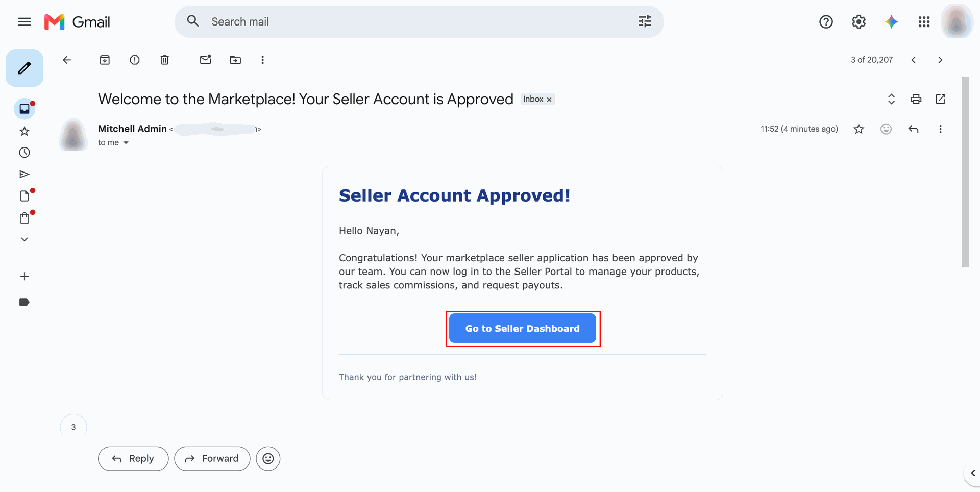Expand all messages in conversation

tap(891, 99)
